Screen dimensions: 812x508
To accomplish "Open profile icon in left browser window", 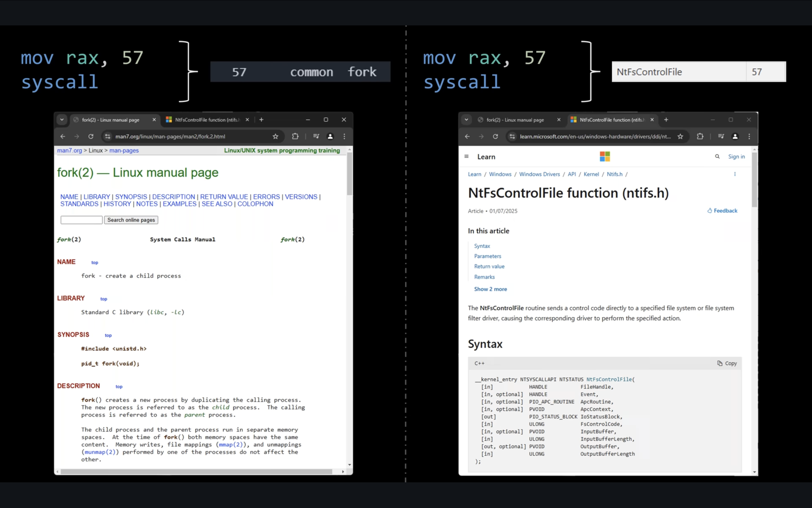I will pyautogui.click(x=330, y=136).
